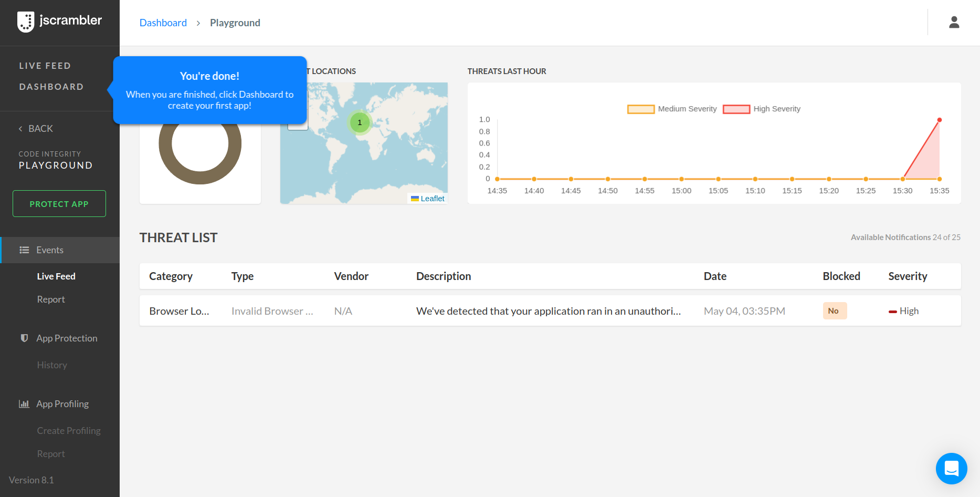Click the BACK link
980x497 pixels.
point(40,129)
